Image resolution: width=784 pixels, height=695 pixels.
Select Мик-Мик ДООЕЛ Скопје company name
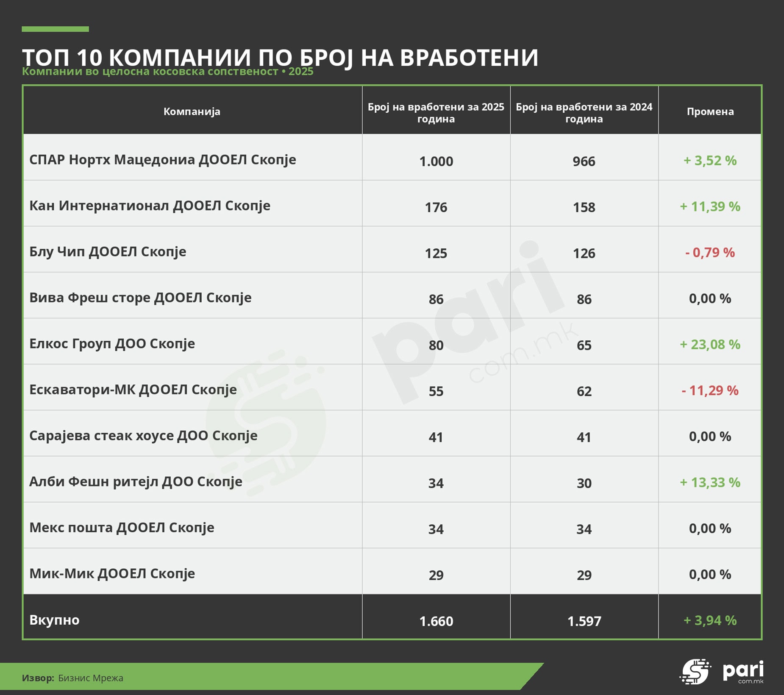coord(112,573)
